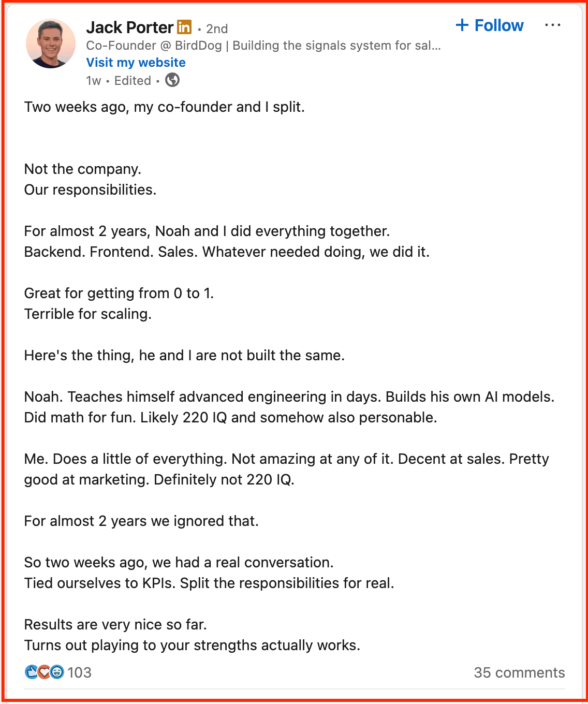Viewport: 588px width, 704px height.
Task: Click the blue thumbs-up like reaction icon
Action: click(32, 672)
